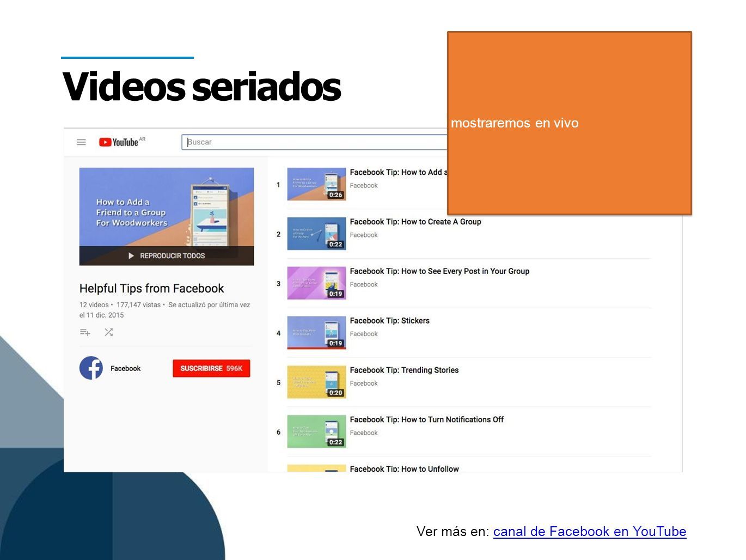
Task: Open thumbnail of How to See Every Post video
Action: 316,283
